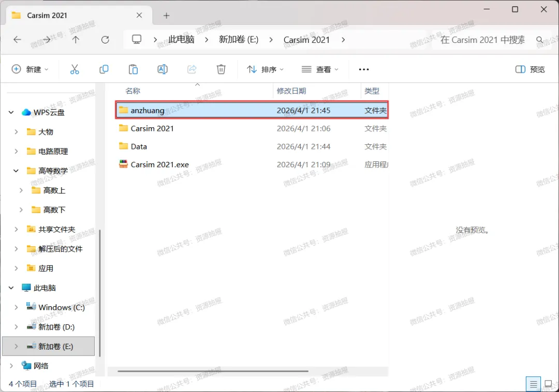Close the Carsim 2021 tab
Screen dimensions: 559x392
pyautogui.click(x=139, y=16)
